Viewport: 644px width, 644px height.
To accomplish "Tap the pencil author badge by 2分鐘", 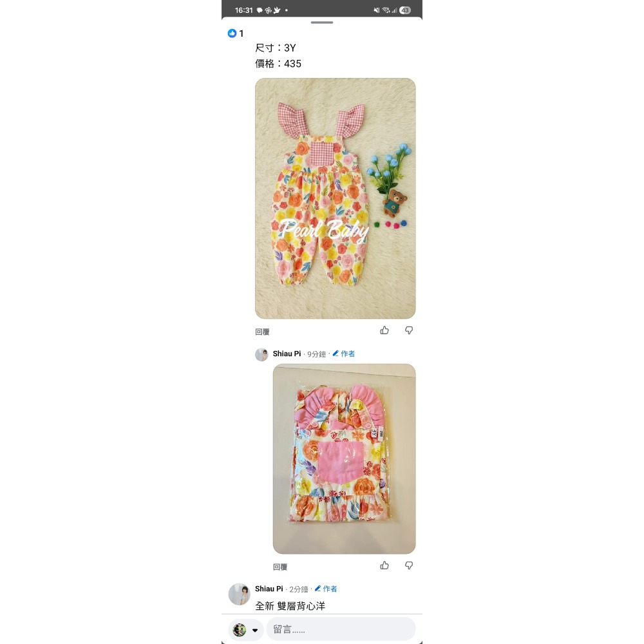I will [326, 589].
